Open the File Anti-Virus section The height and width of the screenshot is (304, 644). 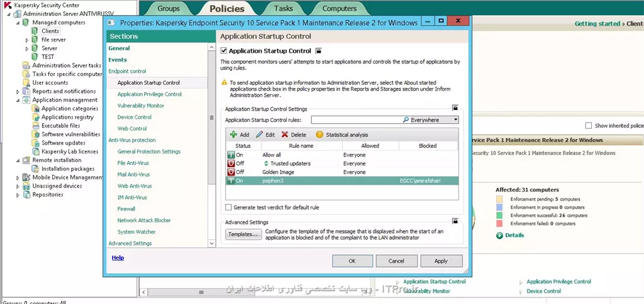pyautogui.click(x=133, y=163)
